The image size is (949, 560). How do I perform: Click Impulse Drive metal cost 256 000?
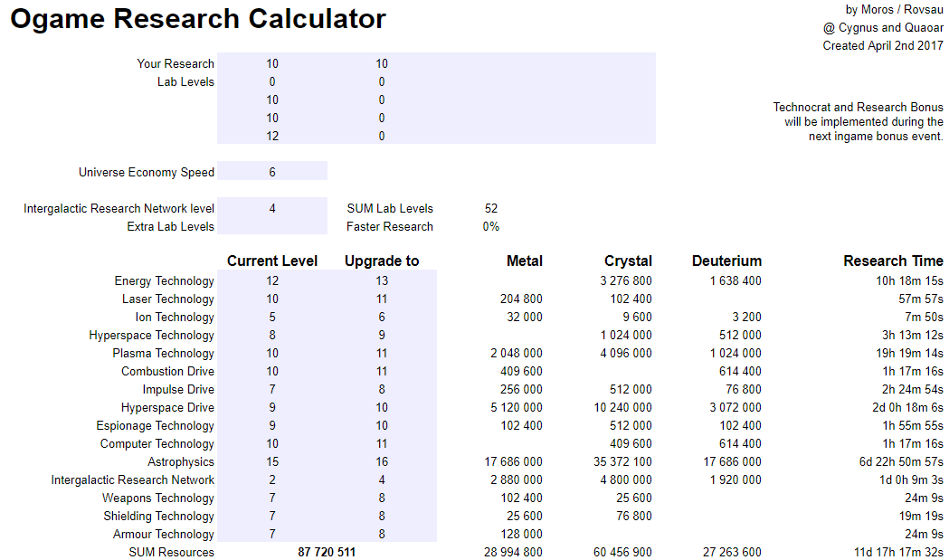coord(521,389)
